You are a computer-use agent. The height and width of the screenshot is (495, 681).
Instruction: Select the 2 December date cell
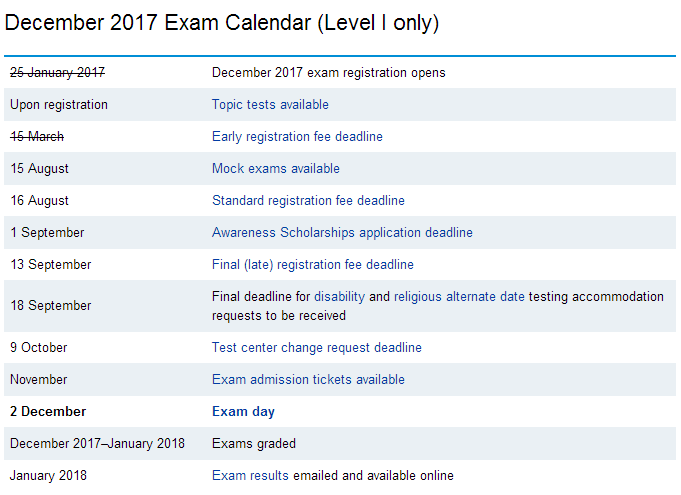click(48, 411)
